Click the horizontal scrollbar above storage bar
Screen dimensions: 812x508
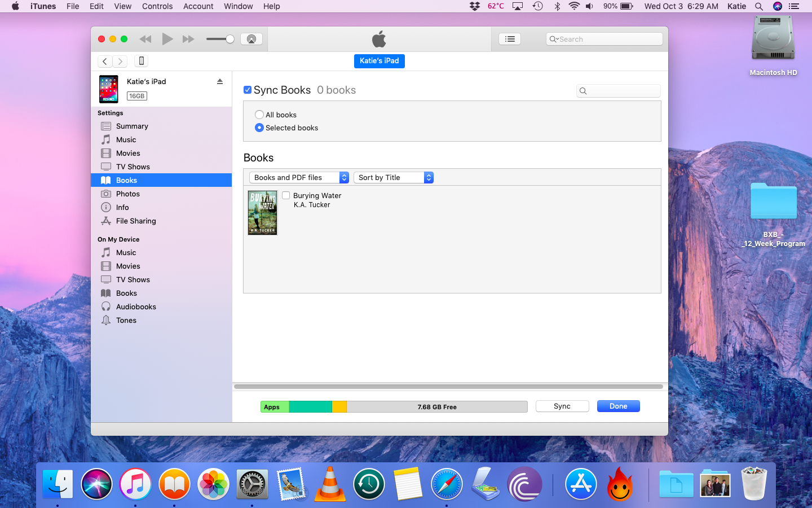coord(449,387)
